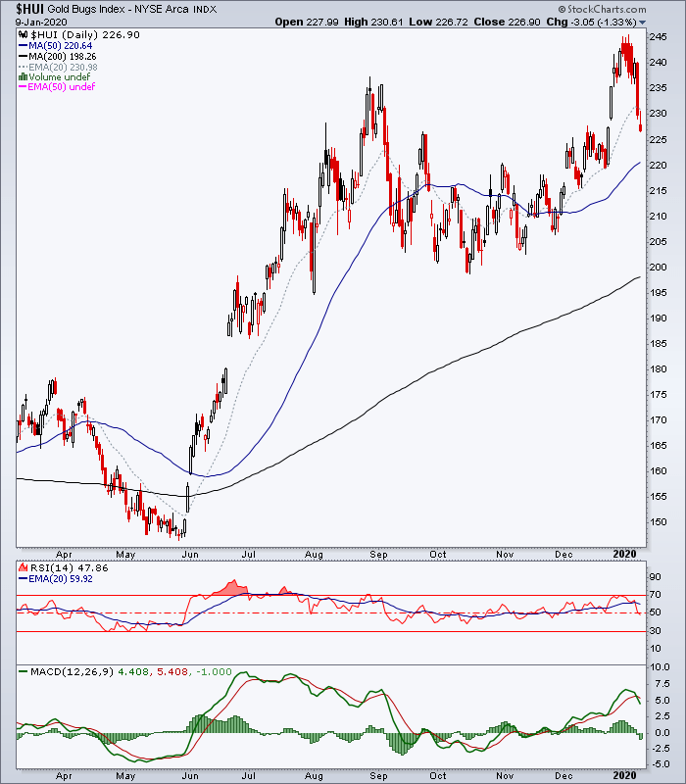Click the green MACD line swatch in the legend
The width and height of the screenshot is (686, 784).
23,671
